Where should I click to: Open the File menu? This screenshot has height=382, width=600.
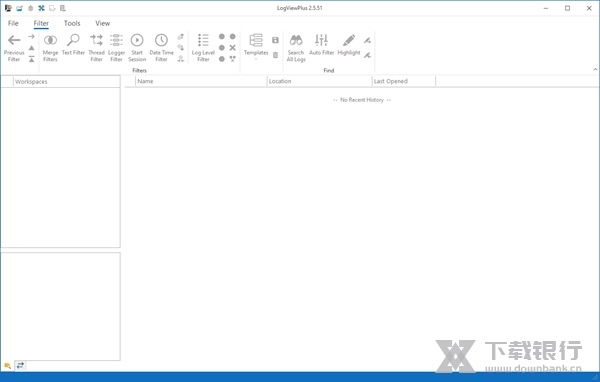tap(13, 23)
